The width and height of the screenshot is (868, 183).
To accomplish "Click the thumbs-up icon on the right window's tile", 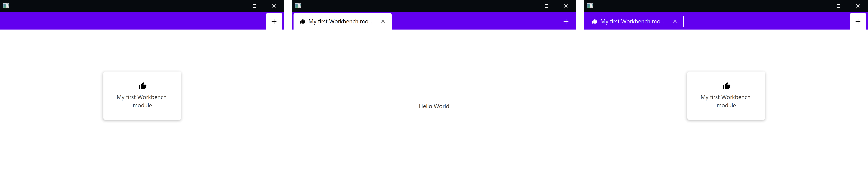I will point(726,86).
